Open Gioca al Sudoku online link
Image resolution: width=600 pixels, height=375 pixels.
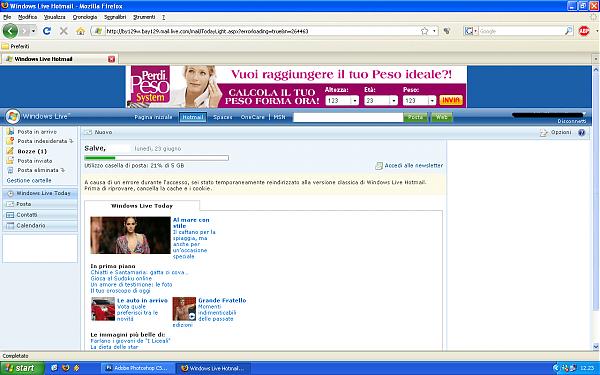(121, 279)
